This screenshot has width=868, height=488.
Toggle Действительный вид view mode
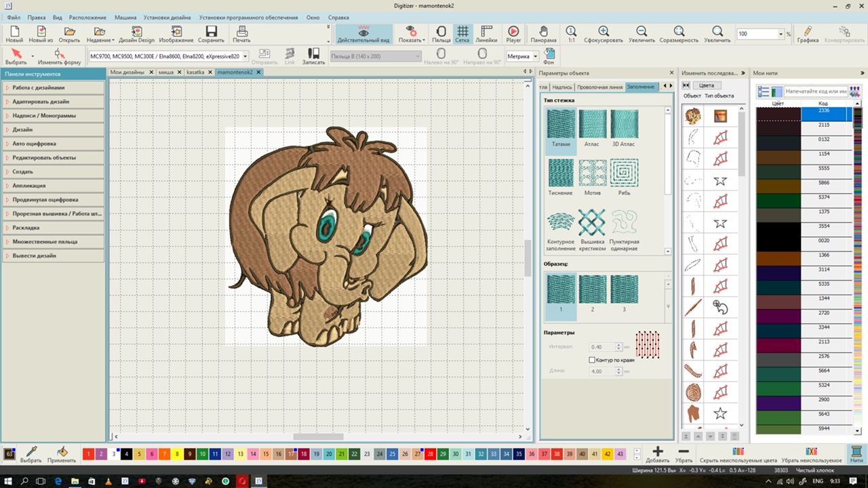363,34
